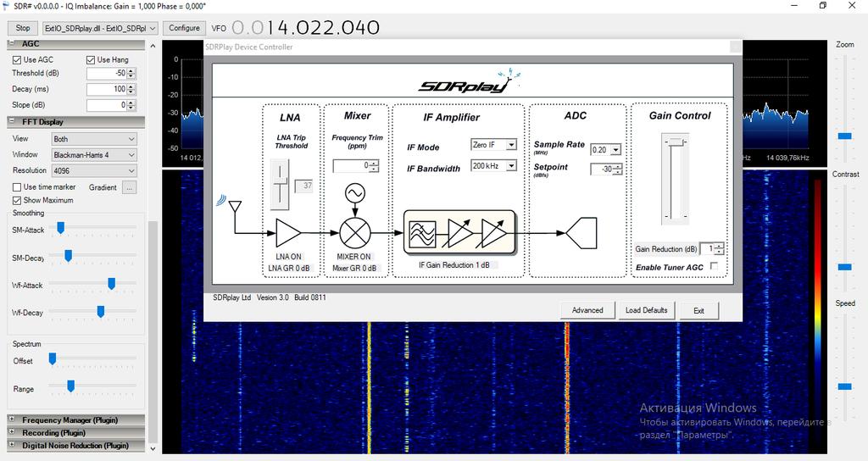Click the IF filter waveform block

[422, 234]
